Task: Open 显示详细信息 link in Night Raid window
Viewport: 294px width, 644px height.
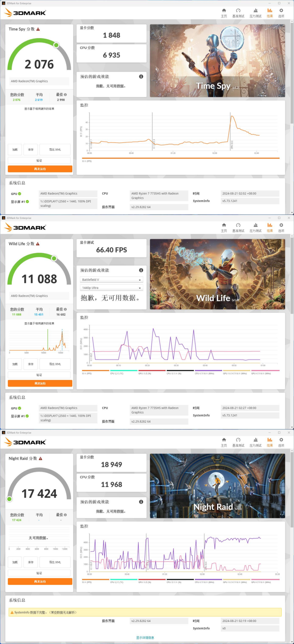Action: tap(145, 638)
